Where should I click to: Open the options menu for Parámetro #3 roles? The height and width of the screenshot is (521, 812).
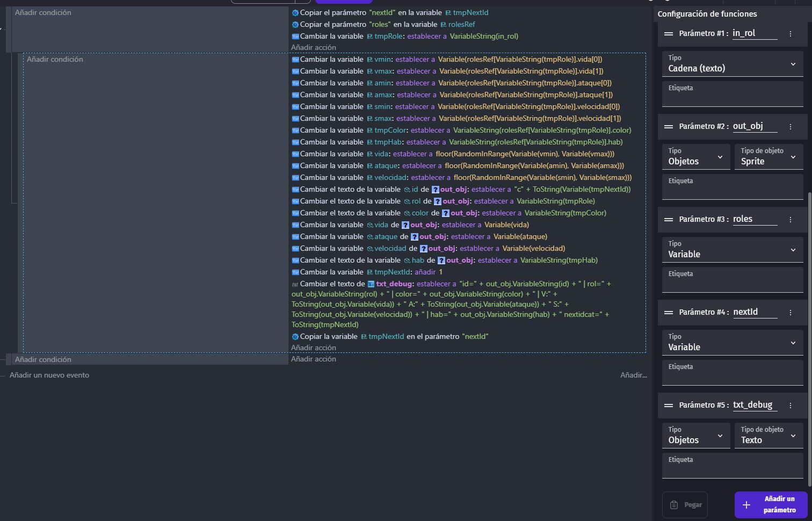(x=790, y=219)
